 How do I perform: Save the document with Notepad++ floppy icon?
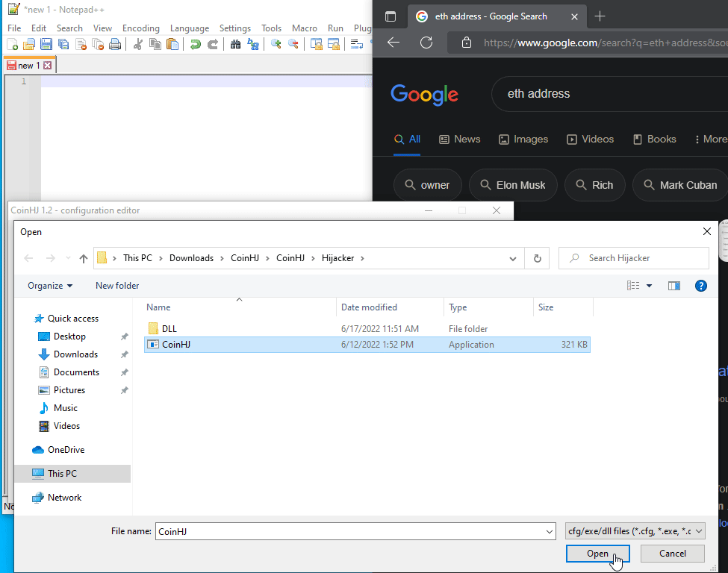(46, 44)
